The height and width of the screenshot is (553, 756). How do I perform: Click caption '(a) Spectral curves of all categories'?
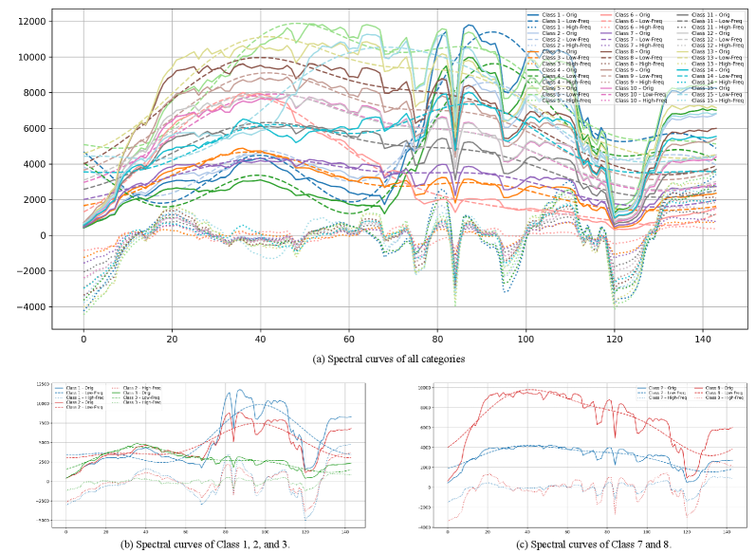389,359
